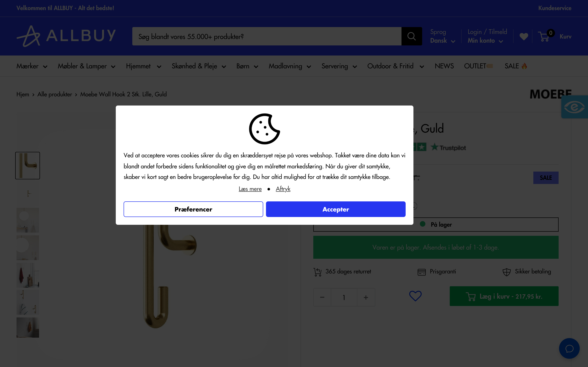Increase quantity with the plus stepper
Screen dimensions: 588x367
tap(366, 297)
